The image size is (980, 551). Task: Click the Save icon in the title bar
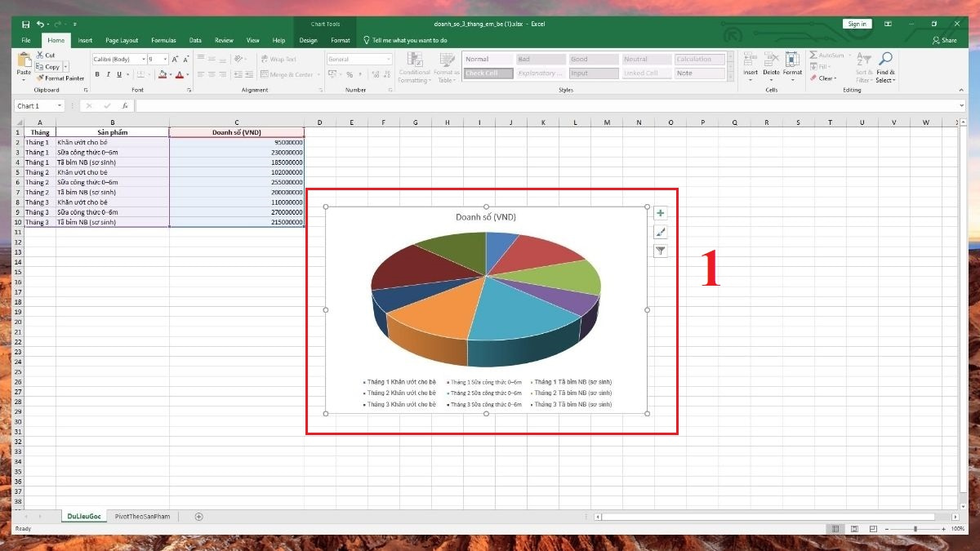(26, 24)
